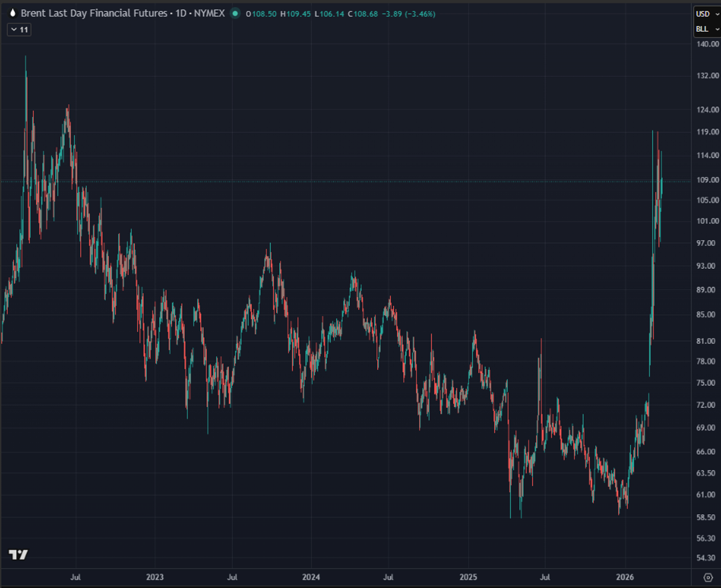721x588 pixels.
Task: Click the 140.00 price axis label
Action: pos(708,44)
